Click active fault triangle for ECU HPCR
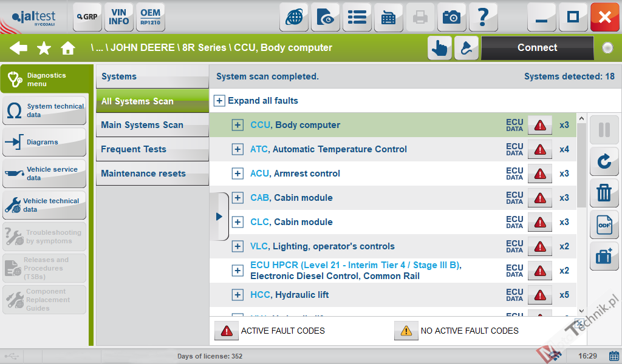622x364 pixels. [x=540, y=271]
